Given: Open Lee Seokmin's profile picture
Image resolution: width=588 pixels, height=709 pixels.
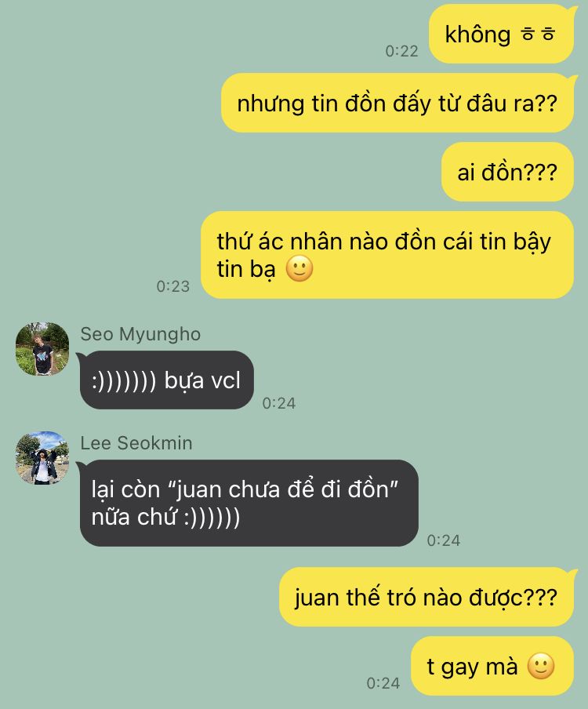Looking at the screenshot, I should click(42, 457).
